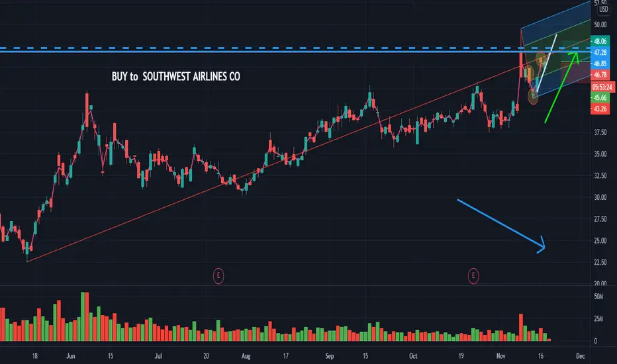Screen dimensions: 617x364
Task: Click the 35.00 price axis value
Action: point(600,154)
